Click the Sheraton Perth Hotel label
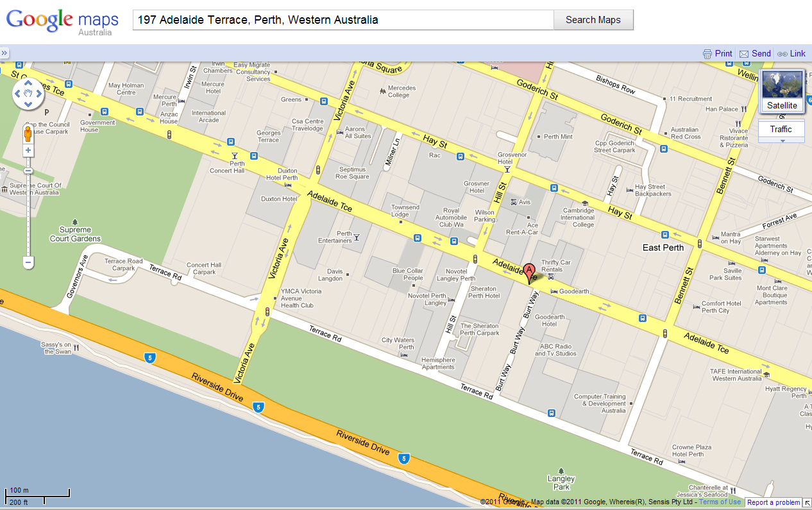 click(484, 292)
